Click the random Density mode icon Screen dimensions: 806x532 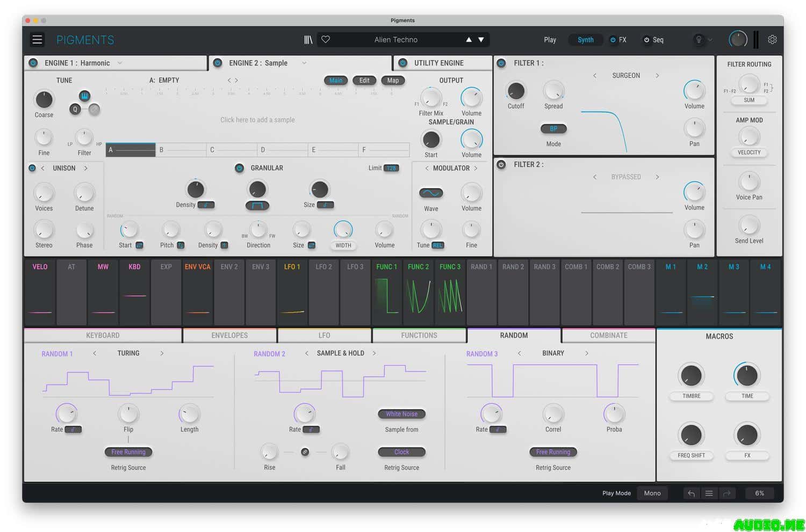[x=224, y=245]
